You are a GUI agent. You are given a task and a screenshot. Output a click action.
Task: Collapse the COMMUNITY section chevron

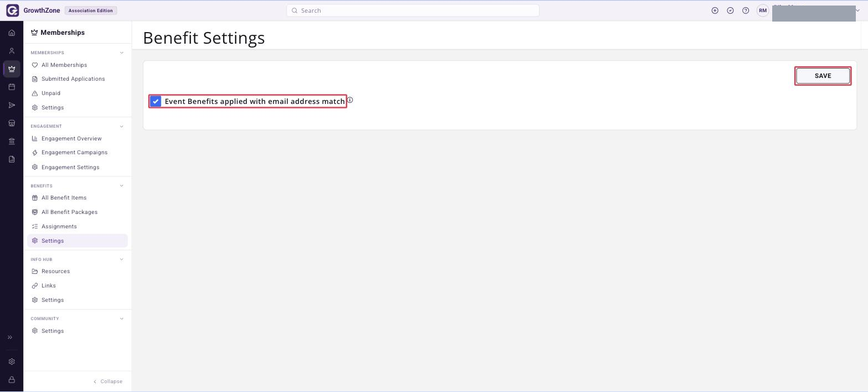122,318
